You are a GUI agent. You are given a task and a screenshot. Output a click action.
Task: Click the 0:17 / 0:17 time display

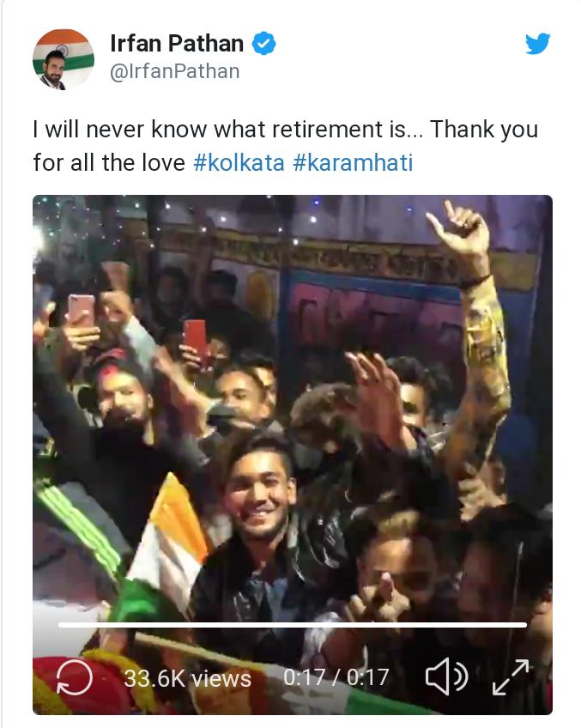click(336, 677)
